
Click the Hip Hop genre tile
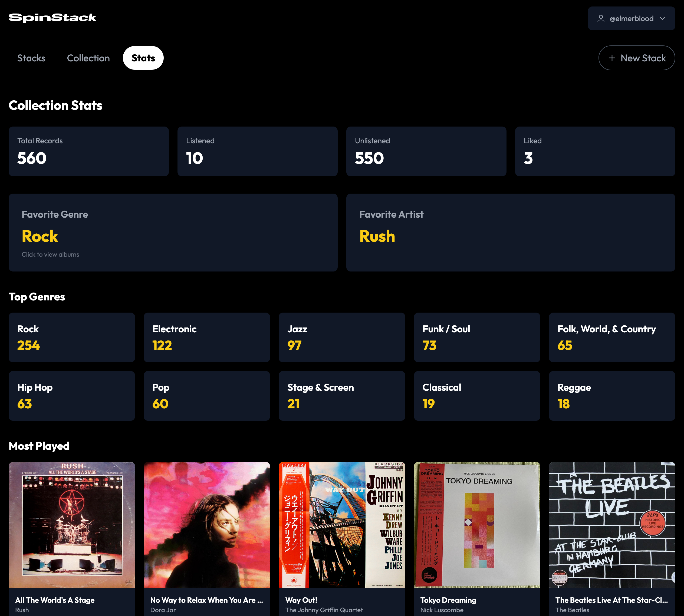pos(71,396)
